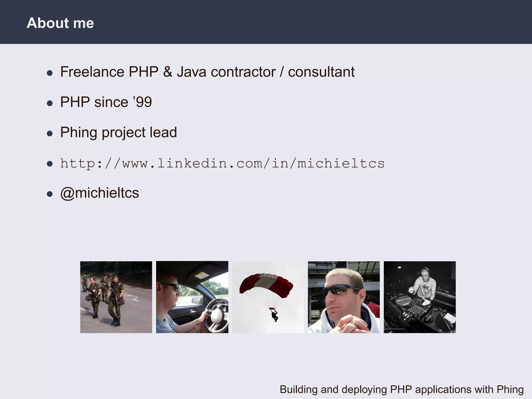Click the 'PHP since '99' line
The height and width of the screenshot is (399, 532).
[106, 102]
